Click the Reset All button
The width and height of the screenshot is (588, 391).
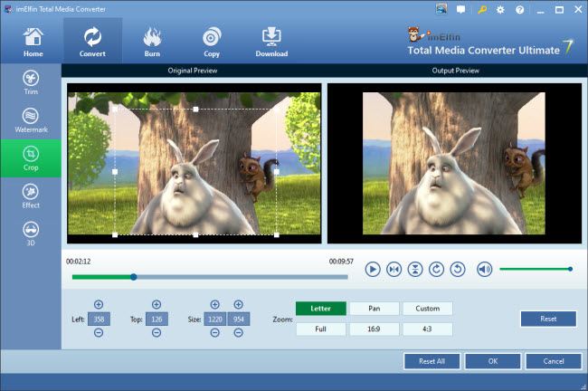point(432,361)
